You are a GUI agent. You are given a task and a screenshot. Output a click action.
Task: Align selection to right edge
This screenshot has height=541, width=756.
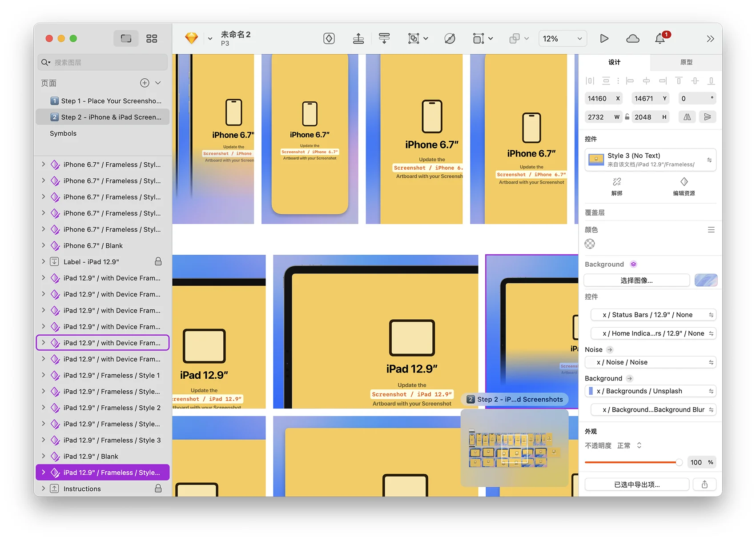tap(663, 80)
